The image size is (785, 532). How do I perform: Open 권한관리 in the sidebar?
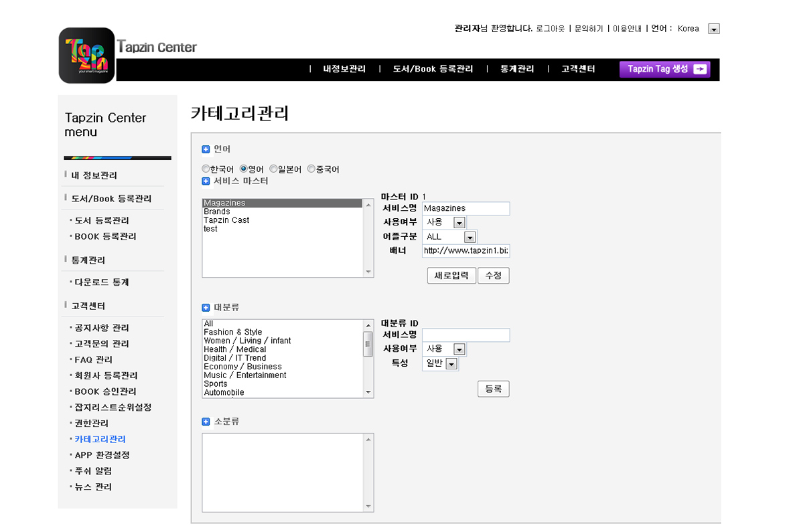click(92, 424)
